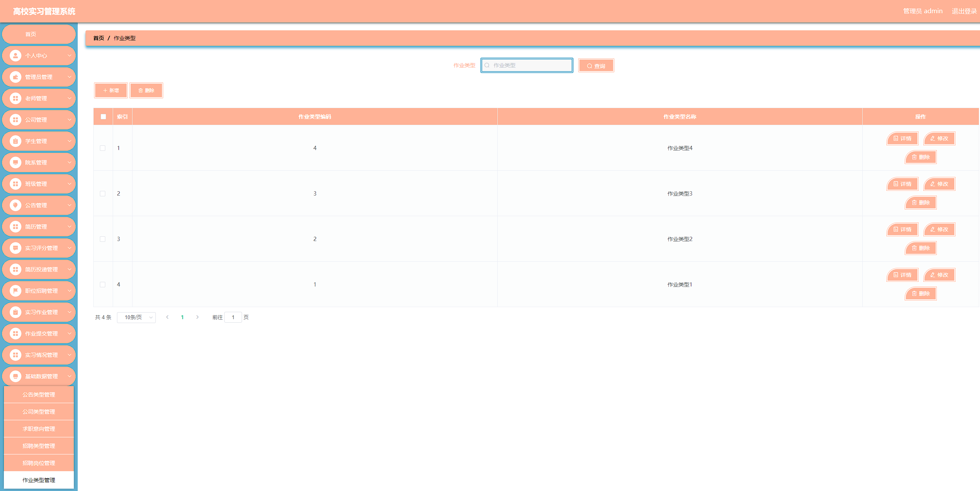Open the 公告类型管理 submenu item
The height and width of the screenshot is (491, 980).
click(x=39, y=395)
